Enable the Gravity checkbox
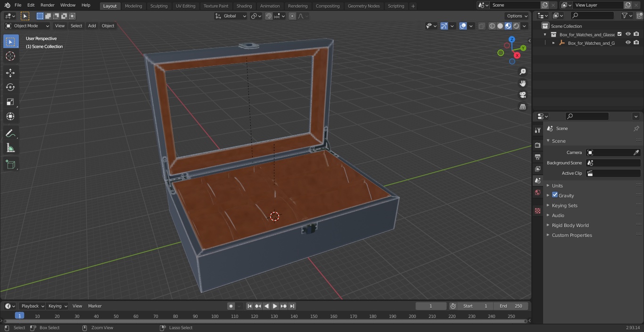Screen dimensions: 644x332 coord(555,195)
